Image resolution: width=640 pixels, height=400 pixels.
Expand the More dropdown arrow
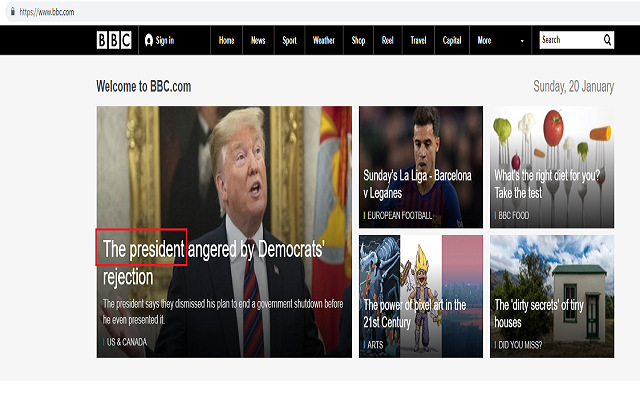[522, 41]
